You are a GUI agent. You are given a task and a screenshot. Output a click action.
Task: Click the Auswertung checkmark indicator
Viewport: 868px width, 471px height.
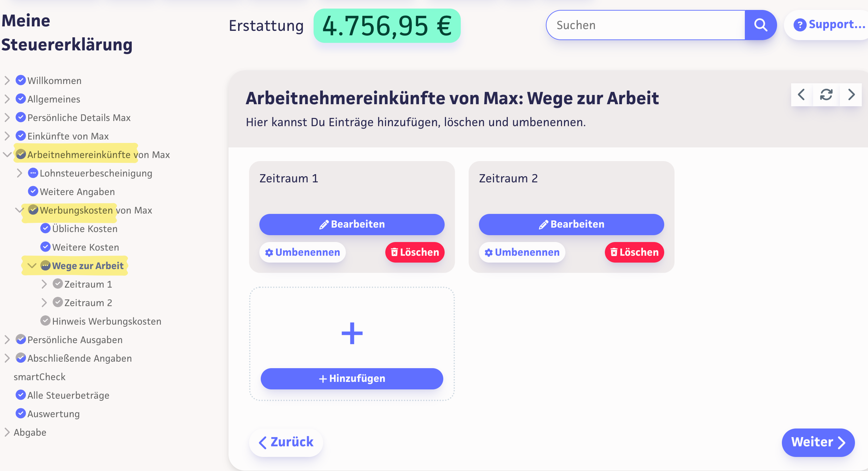point(21,413)
